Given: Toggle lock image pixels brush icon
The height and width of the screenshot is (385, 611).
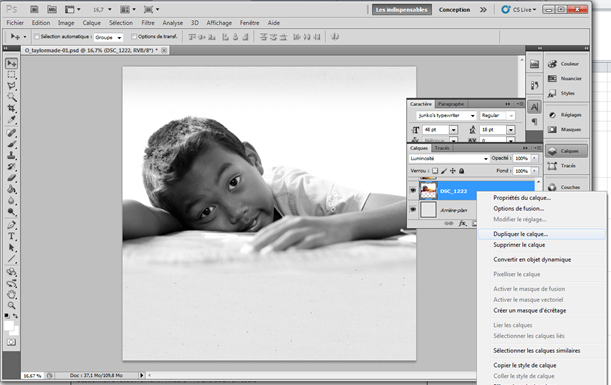Looking at the screenshot, I should (x=444, y=171).
